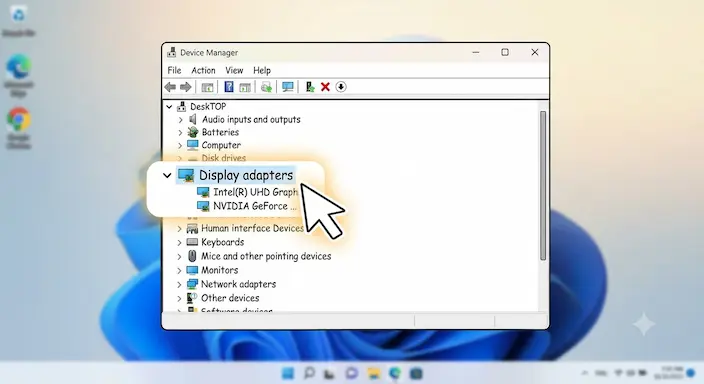The image size is (704, 384).
Task: Select NVIDIA GeForce adapter
Action: click(255, 206)
